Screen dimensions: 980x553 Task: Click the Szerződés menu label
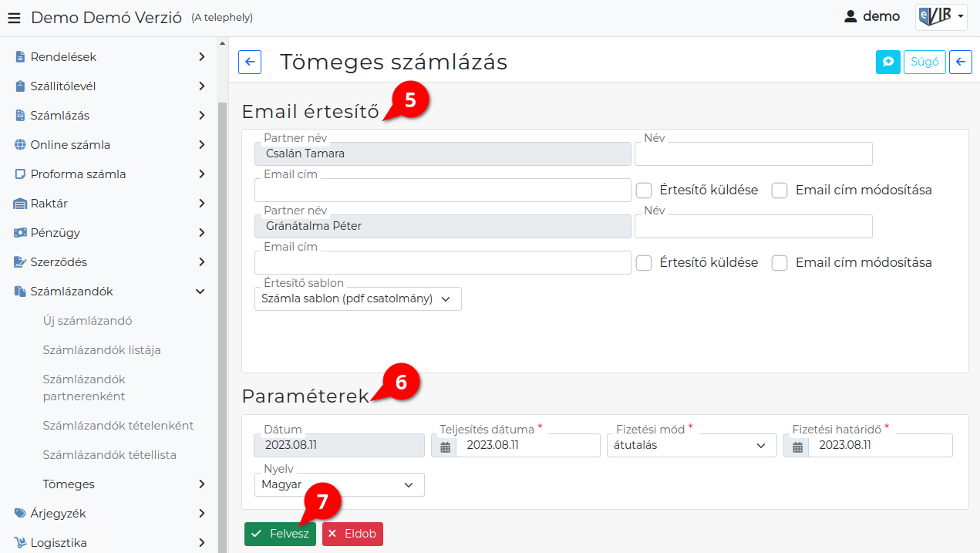point(58,262)
